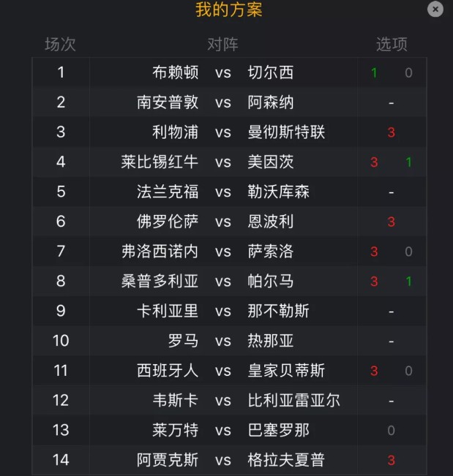Pick option 0 for 弗洛西诺内 vs 萨索洛
This screenshot has width=453, height=476.
(x=408, y=252)
